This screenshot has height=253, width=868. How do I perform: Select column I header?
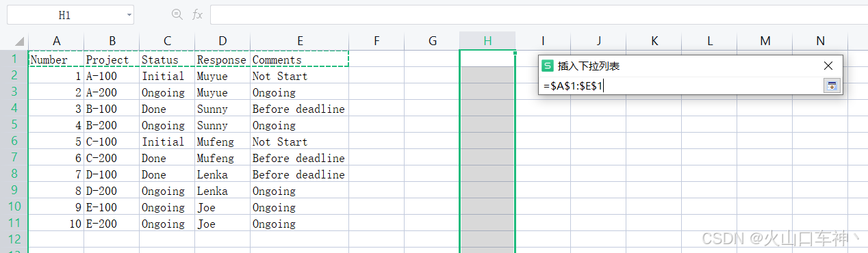click(543, 41)
